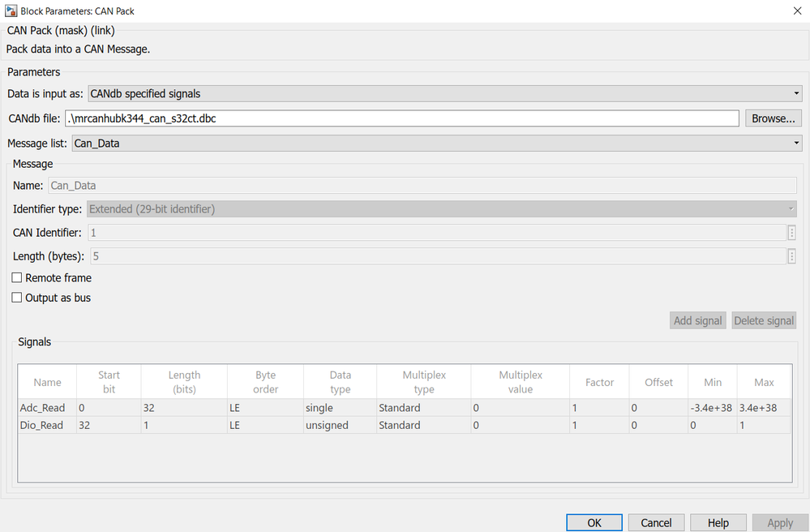Open the Length (bytes) options dots button
The height and width of the screenshot is (532, 810).
click(791, 256)
